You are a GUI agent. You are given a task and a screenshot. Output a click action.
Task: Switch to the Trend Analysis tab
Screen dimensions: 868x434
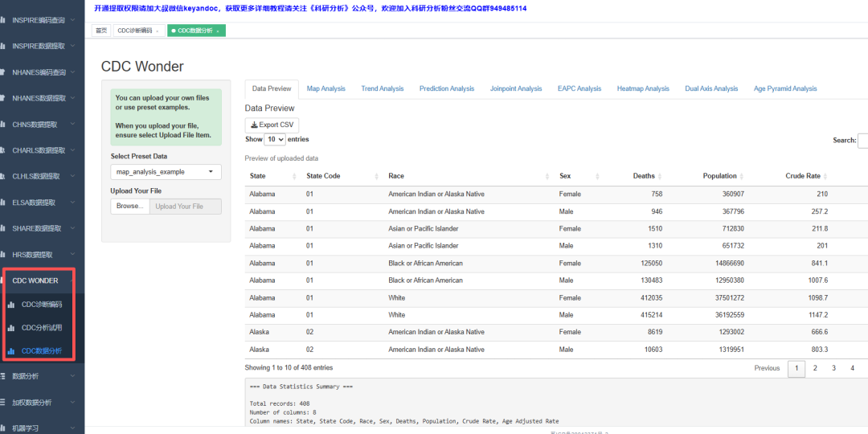tap(383, 88)
